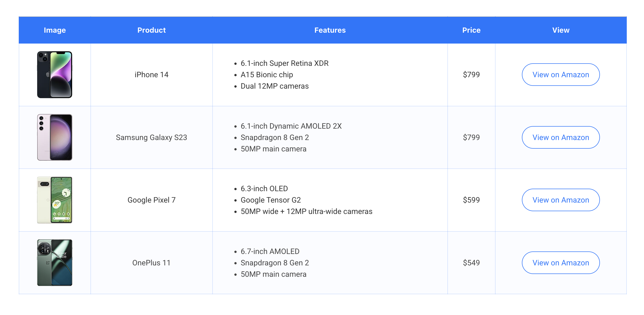Click the Image column header

[55, 30]
